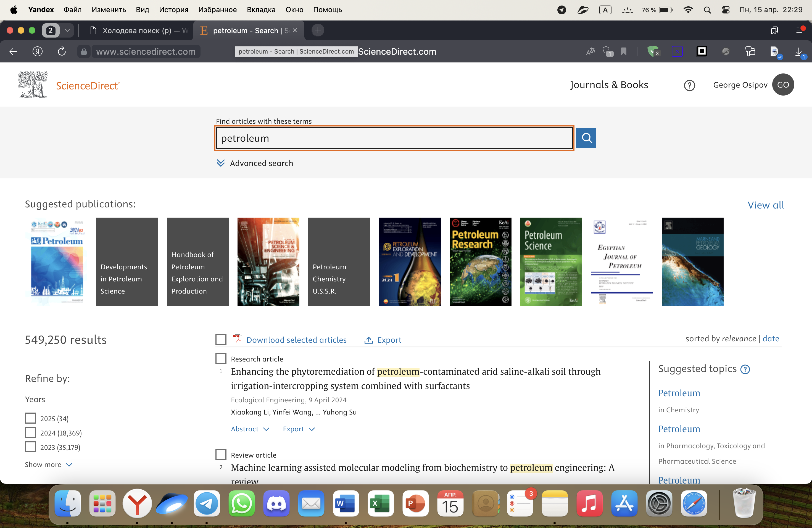Click the Suggested topics help icon
812x528 pixels.
pos(745,369)
